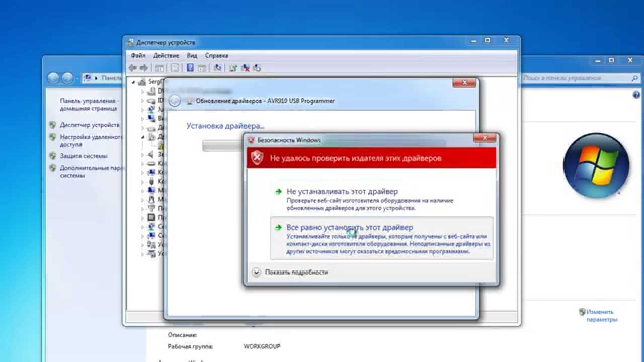Click the WORKGROUP value text
The height and width of the screenshot is (362, 644).
point(261,346)
